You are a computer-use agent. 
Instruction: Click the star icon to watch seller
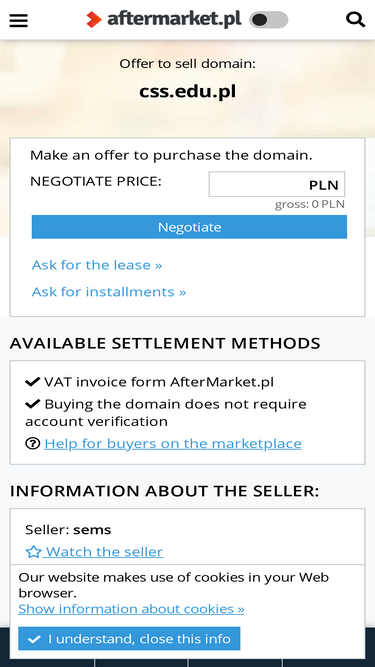click(x=34, y=552)
